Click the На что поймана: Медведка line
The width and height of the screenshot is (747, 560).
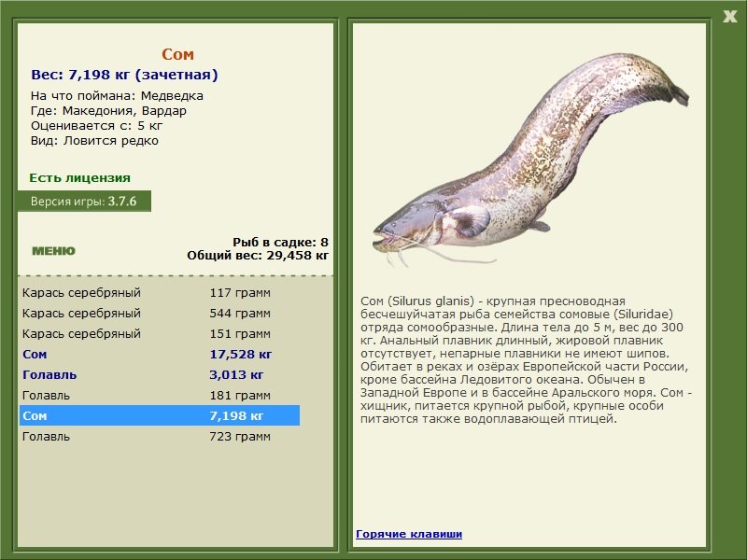click(x=118, y=96)
